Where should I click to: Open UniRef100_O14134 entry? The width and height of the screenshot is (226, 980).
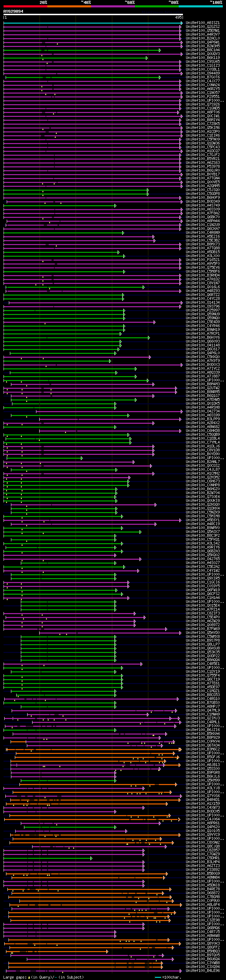tap(202, 302)
